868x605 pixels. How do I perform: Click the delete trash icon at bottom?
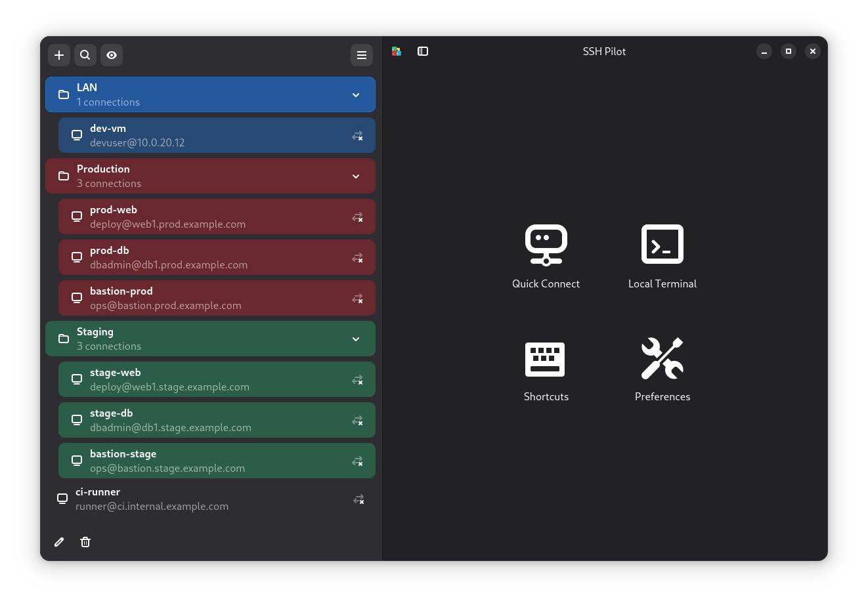(85, 542)
